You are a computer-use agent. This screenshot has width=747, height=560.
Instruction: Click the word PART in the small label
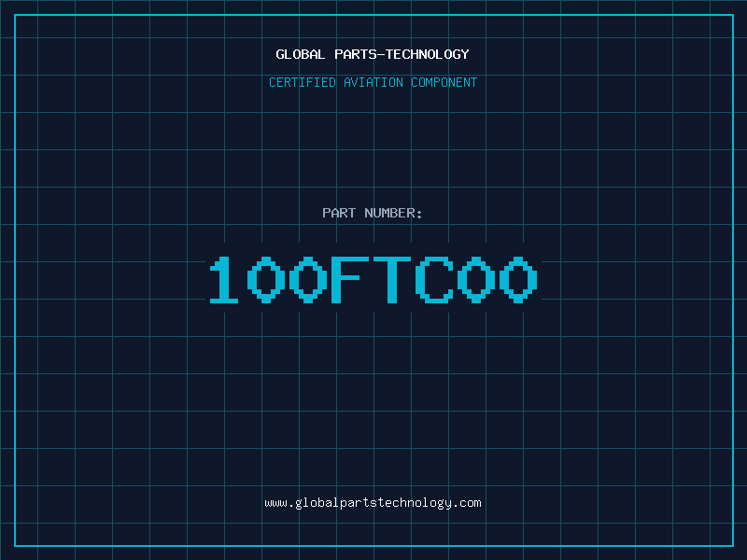pos(339,213)
